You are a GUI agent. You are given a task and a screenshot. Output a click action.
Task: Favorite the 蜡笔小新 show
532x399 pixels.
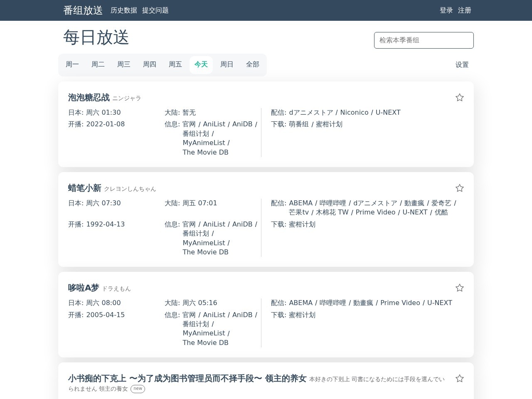[x=459, y=188]
